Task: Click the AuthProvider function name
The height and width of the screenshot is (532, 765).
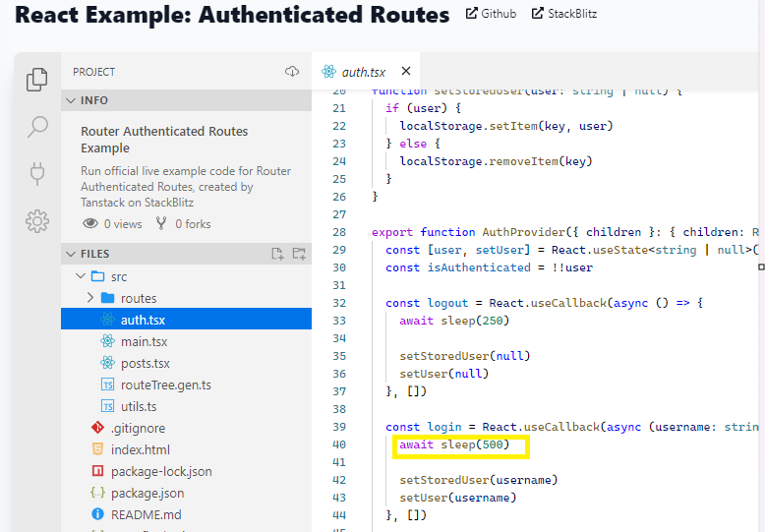Action: tap(523, 232)
